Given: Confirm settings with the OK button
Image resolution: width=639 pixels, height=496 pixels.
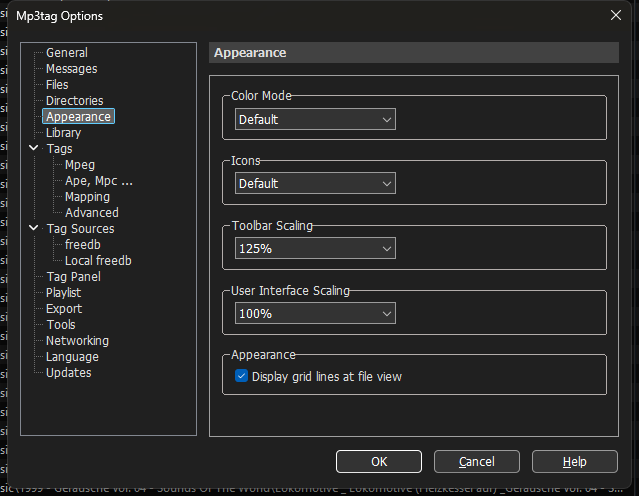Looking at the screenshot, I should (379, 461).
